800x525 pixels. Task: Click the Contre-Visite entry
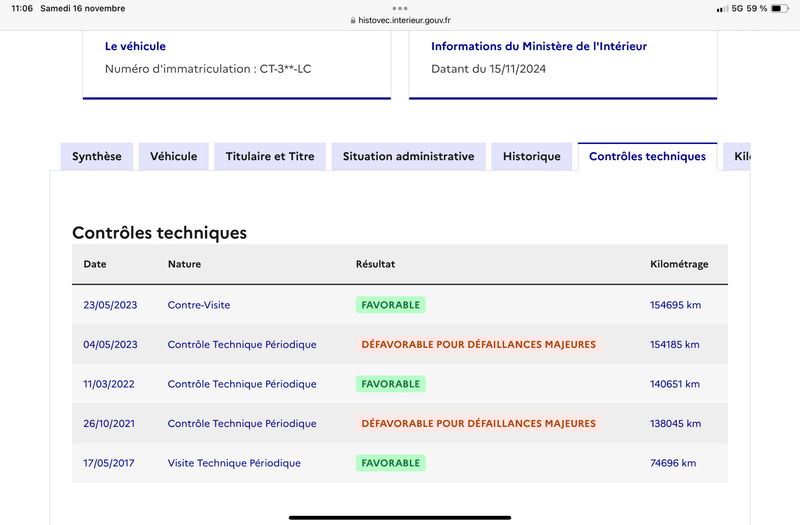click(x=199, y=305)
